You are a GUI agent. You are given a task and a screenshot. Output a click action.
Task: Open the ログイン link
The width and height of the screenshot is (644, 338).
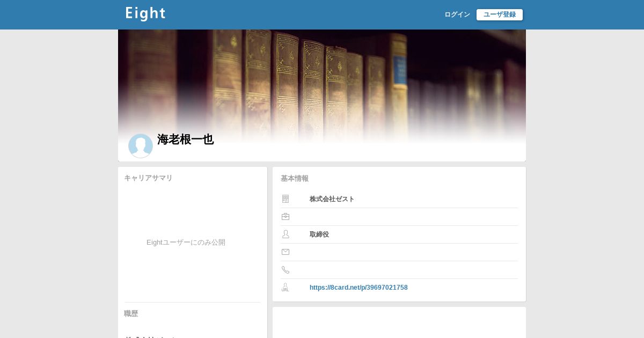457,14
